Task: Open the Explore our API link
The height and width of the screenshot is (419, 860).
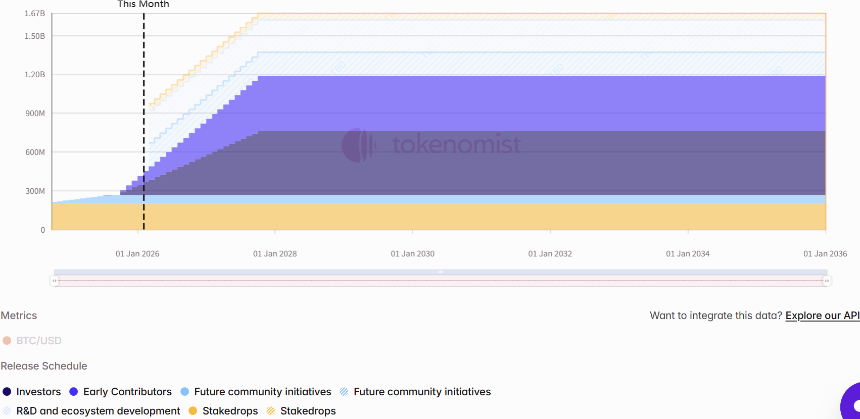Action: pos(822,316)
